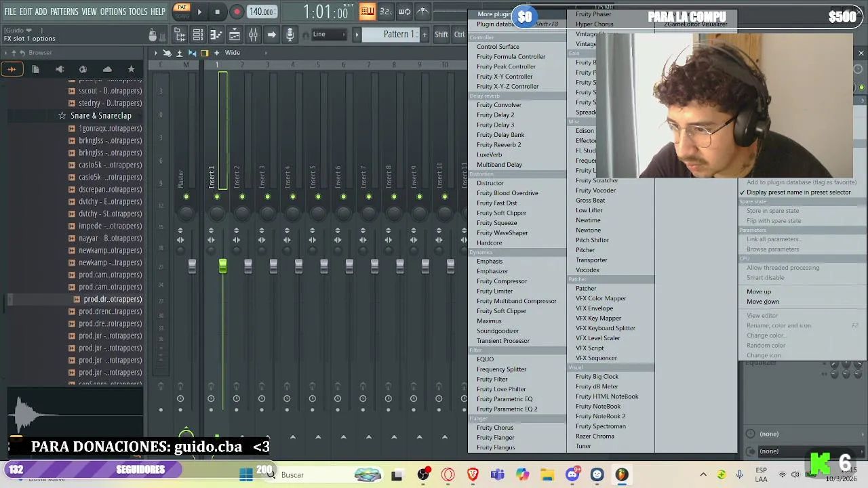Click Move up in context menu
This screenshot has height=488, width=868.
(x=759, y=292)
